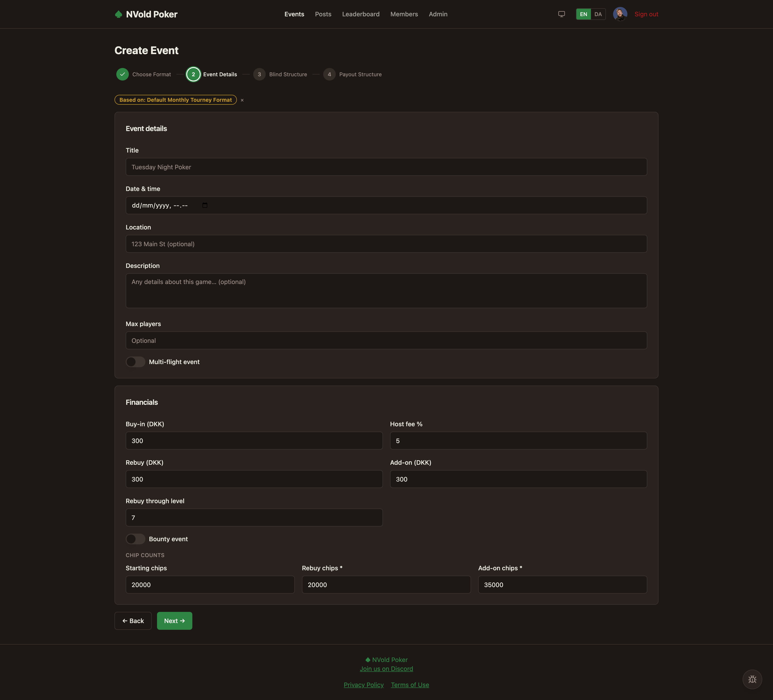Click the 'Bounty event' label text
The width and height of the screenshot is (773, 700).
point(168,539)
